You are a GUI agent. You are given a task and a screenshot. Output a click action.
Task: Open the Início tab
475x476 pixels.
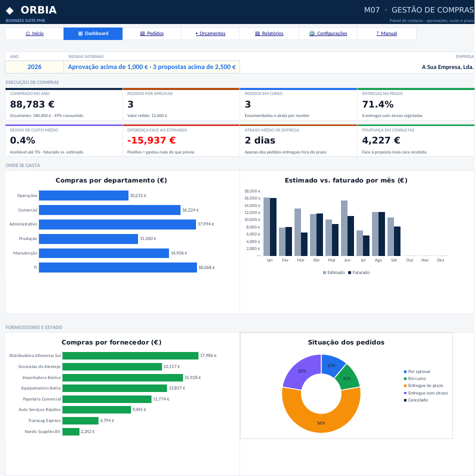pyautogui.click(x=34, y=33)
